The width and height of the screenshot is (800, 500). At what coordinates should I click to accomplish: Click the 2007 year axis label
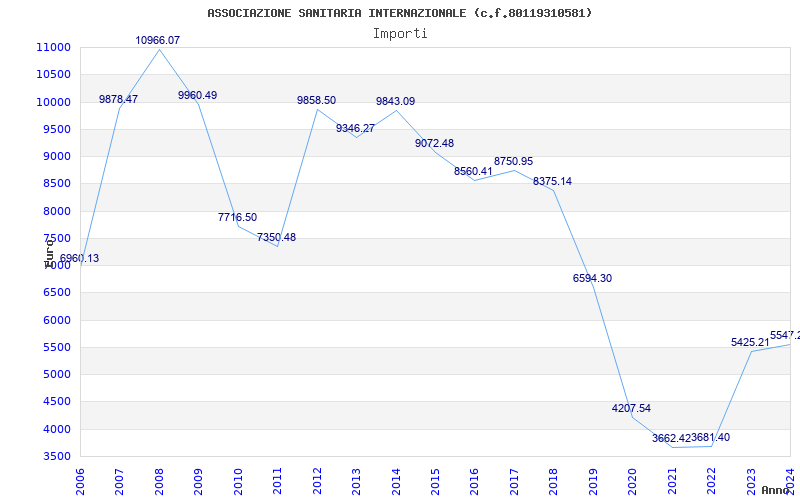[119, 482]
